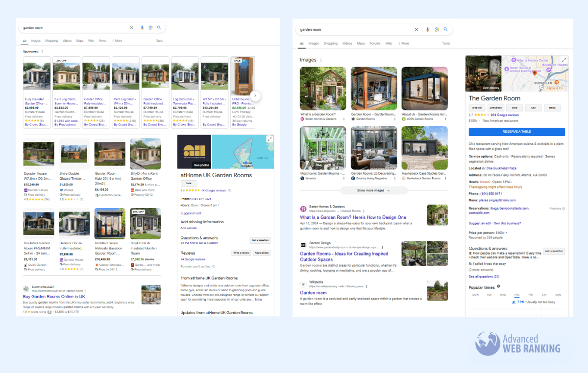Screen dimensions: 588x373
Task: Open the Hawksbeck Case Studies image thumbnail
Action: point(424,148)
